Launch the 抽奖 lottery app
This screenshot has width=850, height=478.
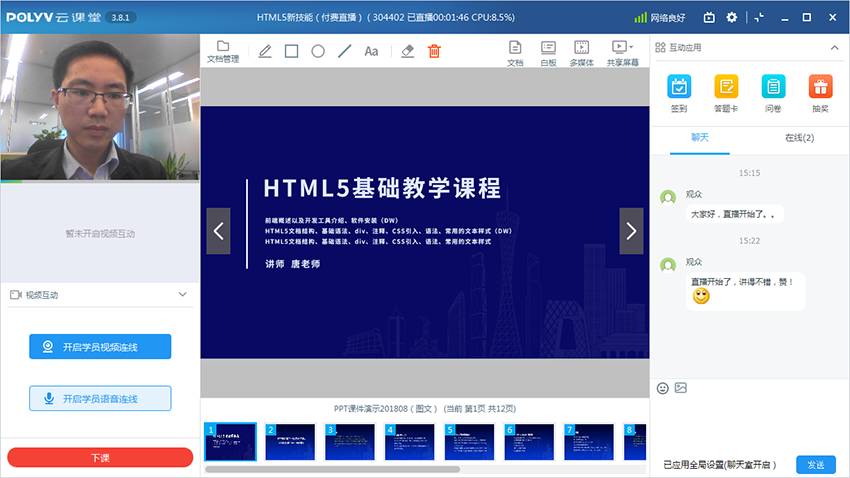coord(820,93)
